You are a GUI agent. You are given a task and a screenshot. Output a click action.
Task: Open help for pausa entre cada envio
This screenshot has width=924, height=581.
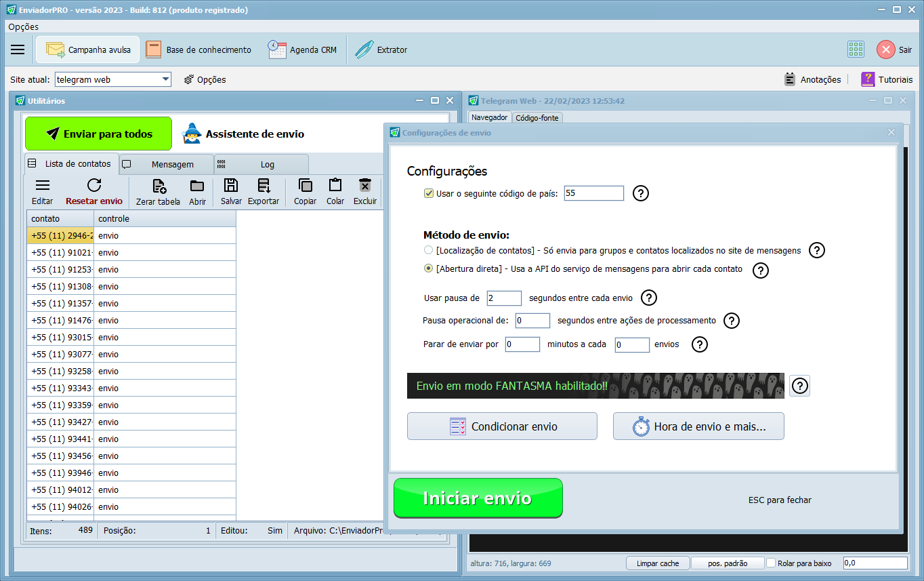649,298
